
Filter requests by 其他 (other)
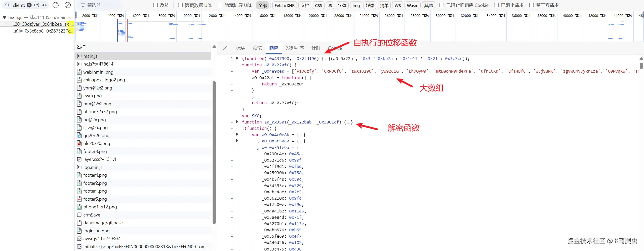[x=429, y=5]
